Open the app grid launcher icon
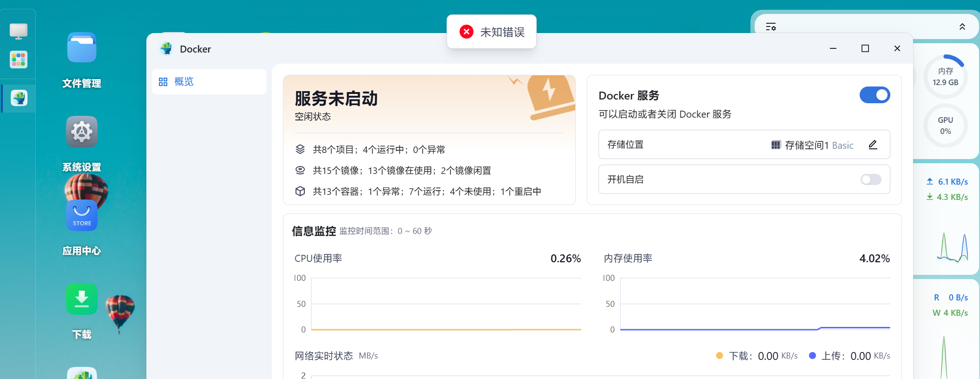980x379 pixels. pos(19,60)
